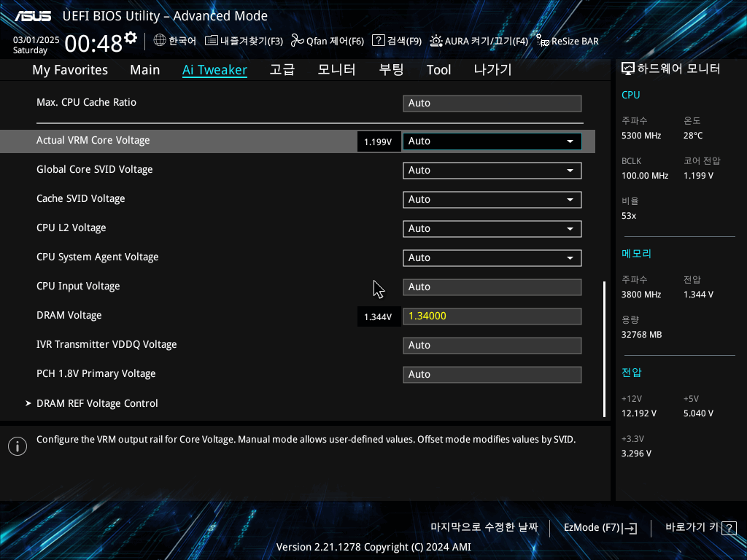
Task: Open the 모니터 (Monitor) tab
Action: 336,69
